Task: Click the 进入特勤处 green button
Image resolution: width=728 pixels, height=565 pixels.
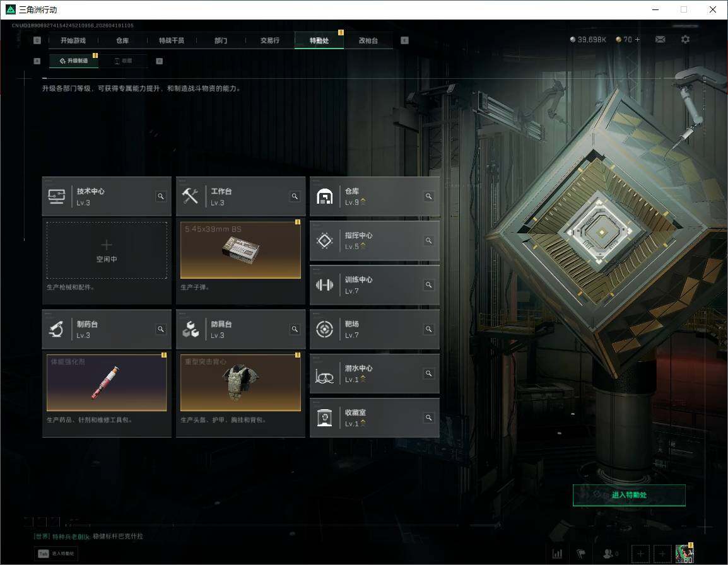Action: coord(629,495)
